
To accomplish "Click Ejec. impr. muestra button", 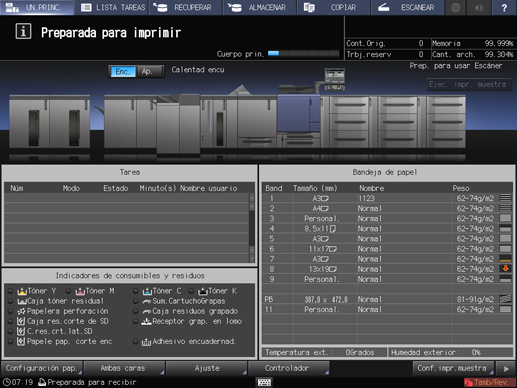I will point(469,84).
